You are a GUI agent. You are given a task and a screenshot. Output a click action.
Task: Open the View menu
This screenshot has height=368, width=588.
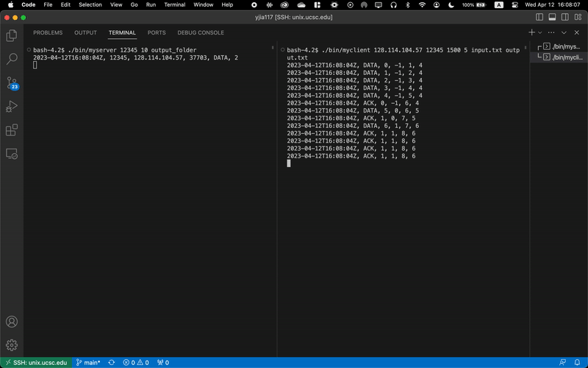tap(116, 5)
